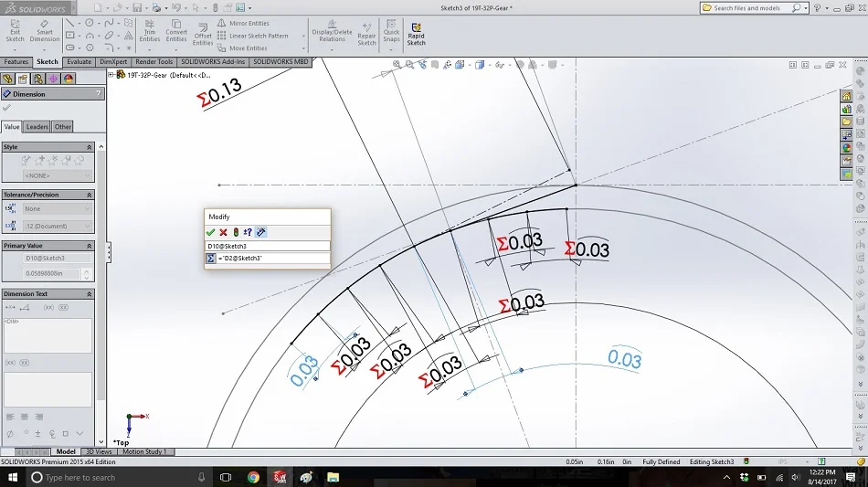Screen dimensions: 868x487
Task: Click the Repair Sketch tool
Action: (366, 33)
